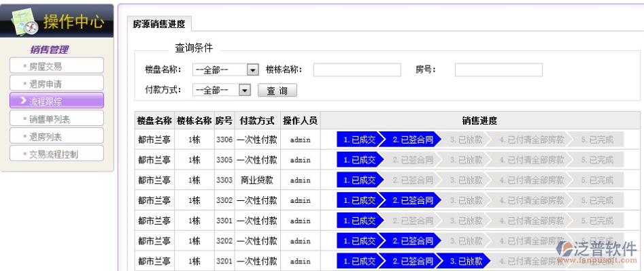Click the 查询 button
Viewport: 644px width, 271px height.
(277, 90)
